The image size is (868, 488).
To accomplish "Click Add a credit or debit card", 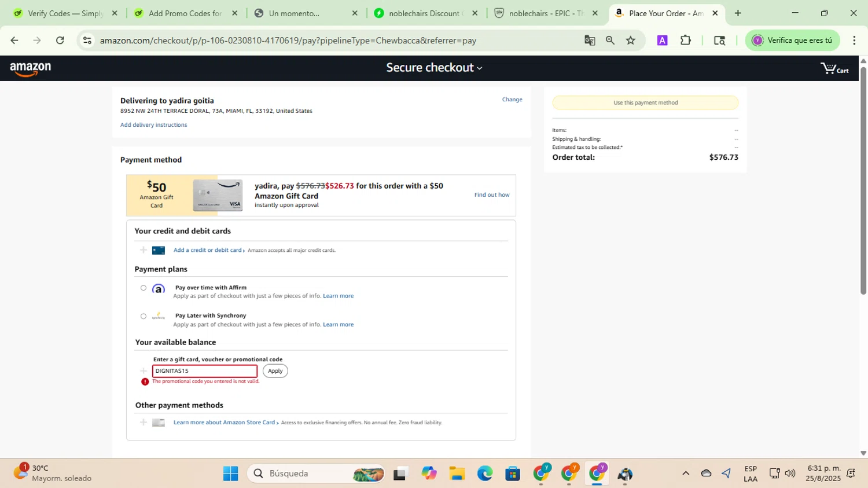I will 208,250.
